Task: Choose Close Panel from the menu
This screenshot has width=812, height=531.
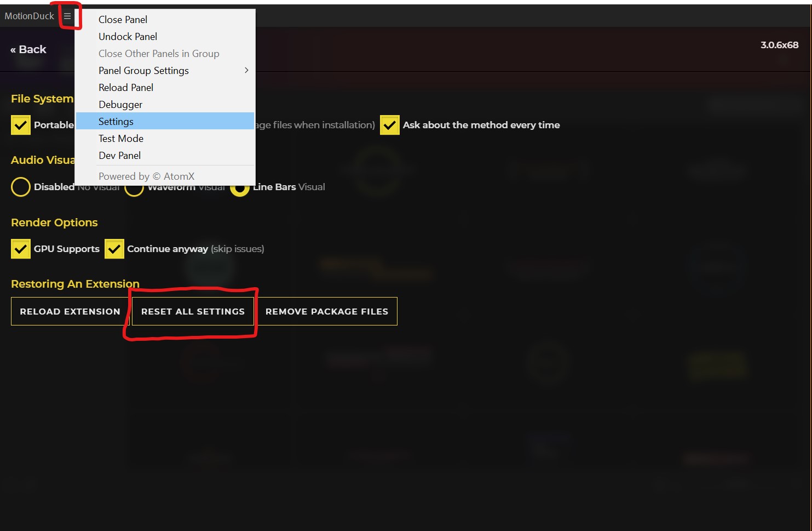Action: pyautogui.click(x=123, y=20)
